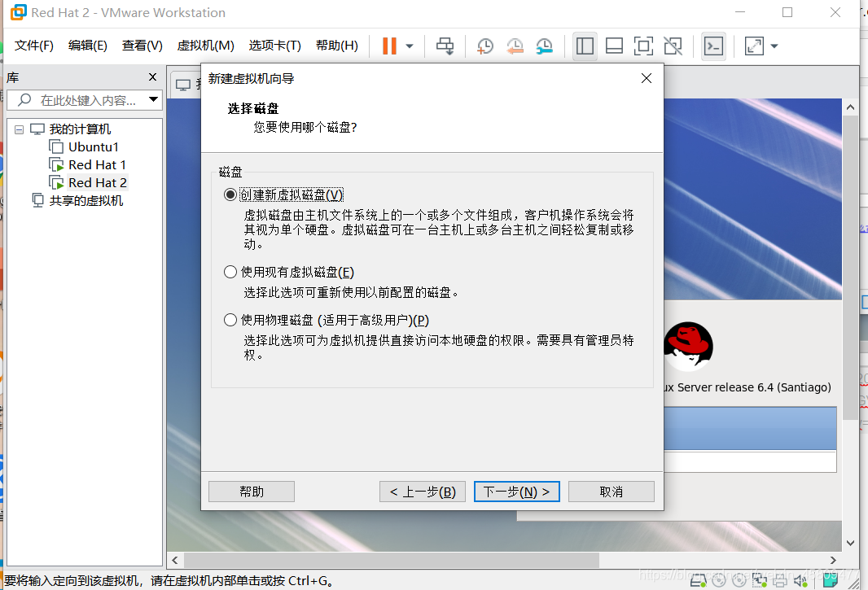Toggle the thumbnail bar view icon
The image size is (868, 590).
[x=615, y=46]
